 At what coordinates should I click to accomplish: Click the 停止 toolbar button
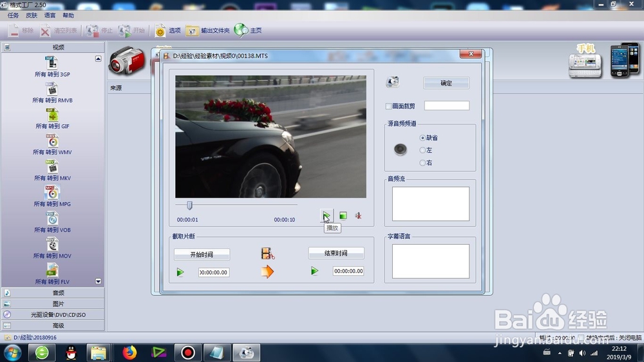[99, 30]
